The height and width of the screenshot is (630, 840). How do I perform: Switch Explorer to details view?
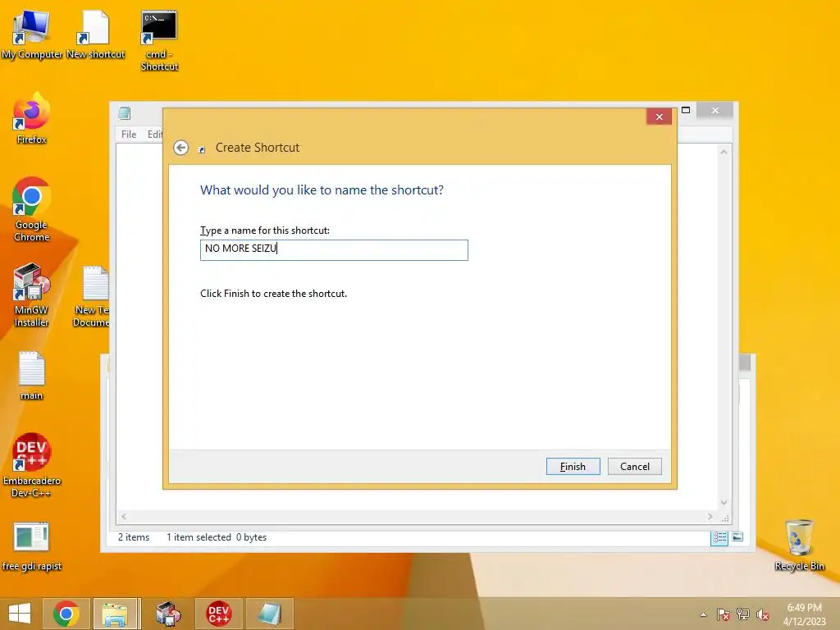(x=719, y=537)
